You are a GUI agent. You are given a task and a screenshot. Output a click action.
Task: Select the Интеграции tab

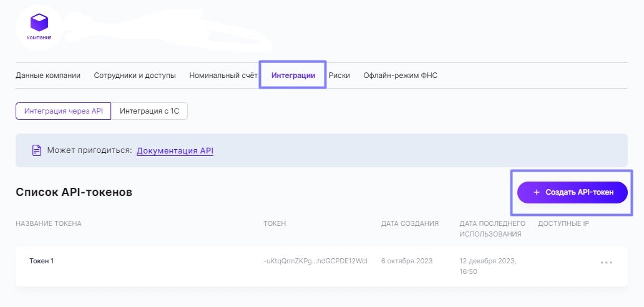pos(293,76)
